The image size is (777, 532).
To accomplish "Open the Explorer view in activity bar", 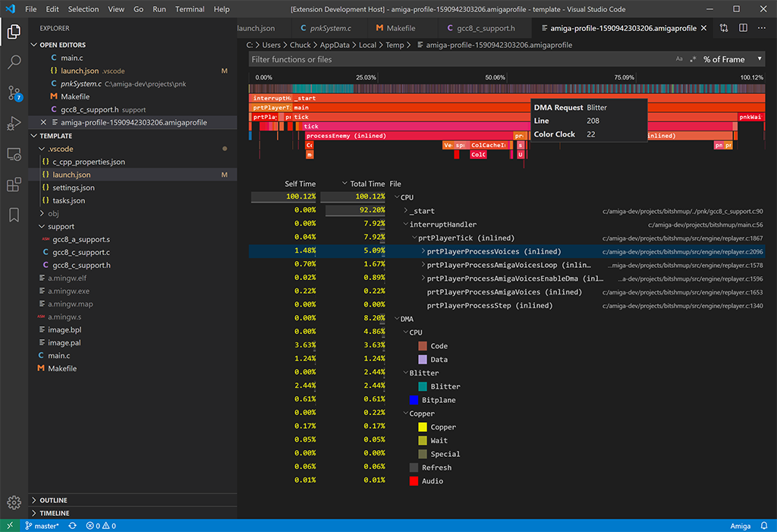I will [x=14, y=32].
